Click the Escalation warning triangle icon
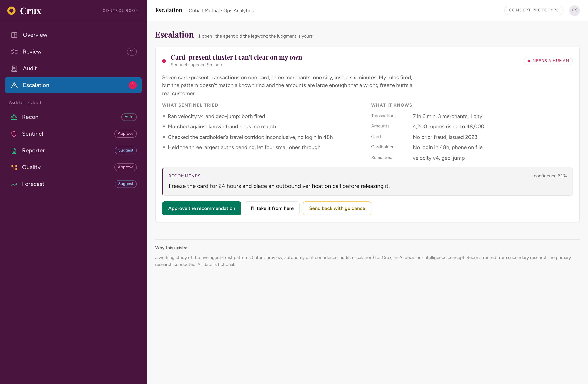 click(x=14, y=85)
